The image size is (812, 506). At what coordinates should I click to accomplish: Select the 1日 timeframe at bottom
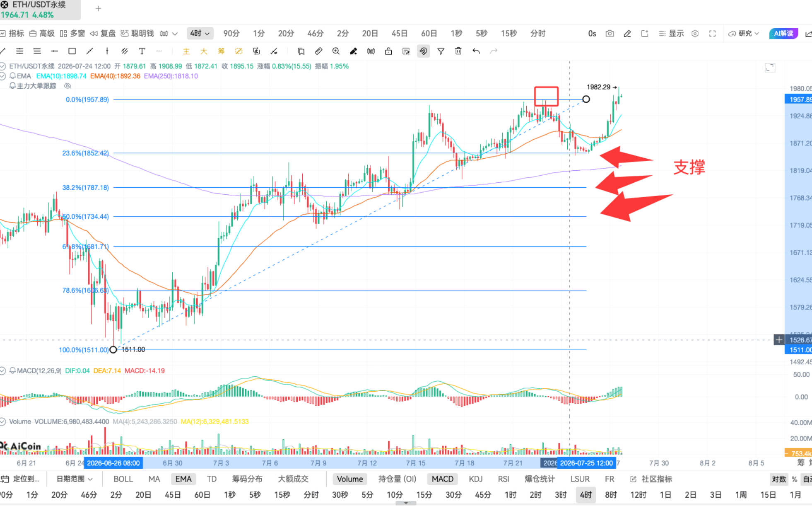tap(665, 495)
